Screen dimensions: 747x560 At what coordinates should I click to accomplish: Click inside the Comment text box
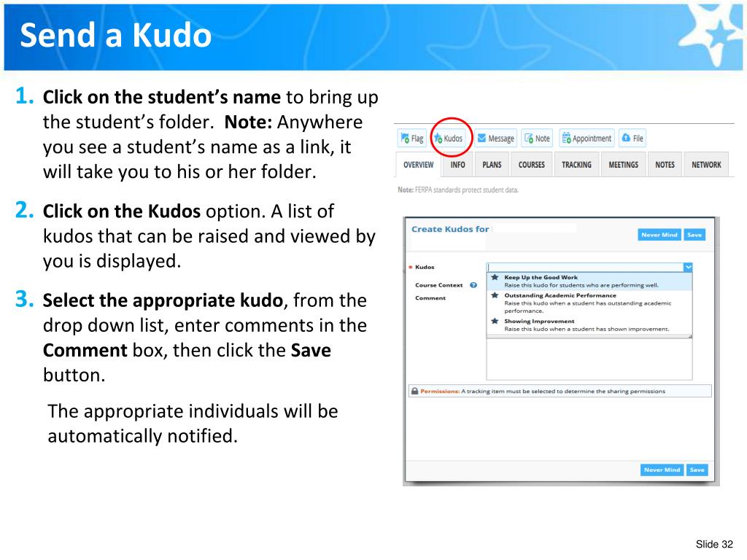[x=589, y=359]
